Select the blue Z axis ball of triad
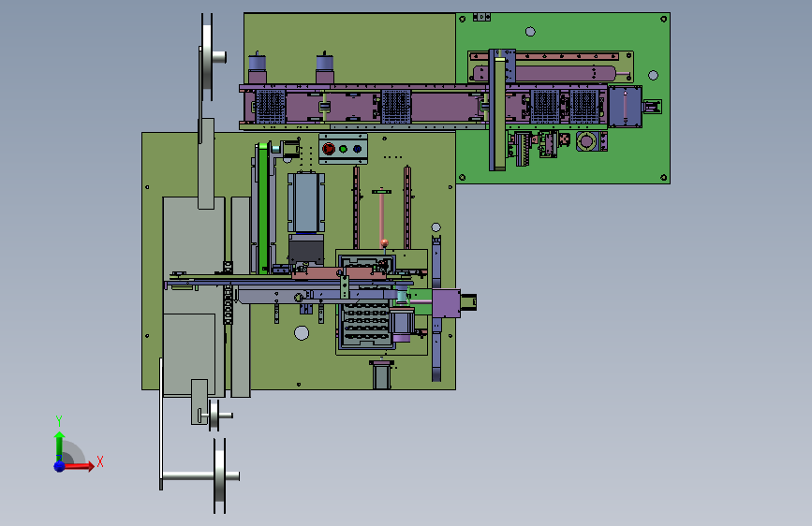The width and height of the screenshot is (812, 526). [60, 466]
